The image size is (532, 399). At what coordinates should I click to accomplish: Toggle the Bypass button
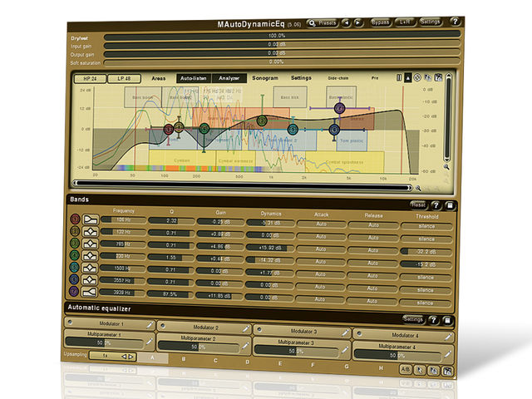[x=381, y=22]
